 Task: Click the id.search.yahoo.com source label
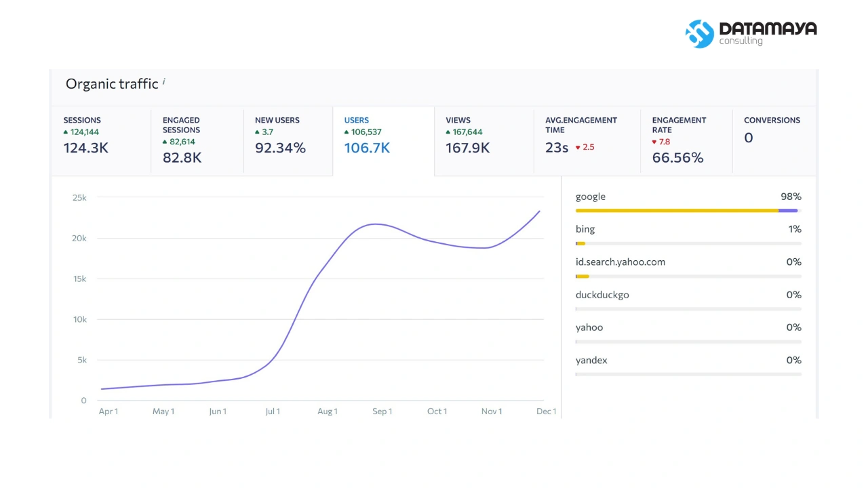(x=620, y=262)
